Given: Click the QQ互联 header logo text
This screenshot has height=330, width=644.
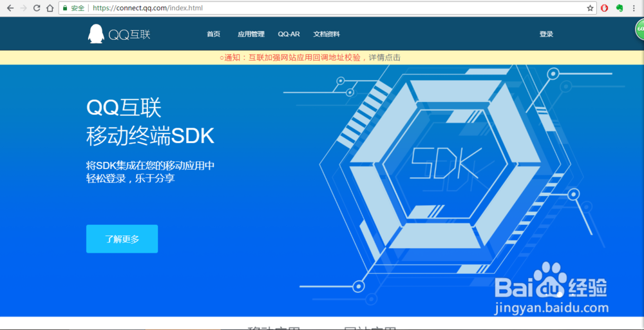Looking at the screenshot, I should point(129,35).
